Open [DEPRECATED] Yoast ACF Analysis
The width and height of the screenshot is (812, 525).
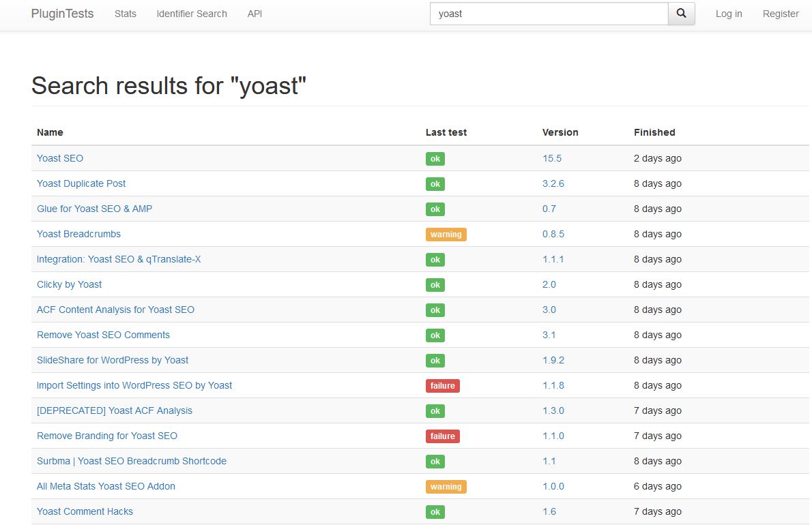(x=115, y=410)
